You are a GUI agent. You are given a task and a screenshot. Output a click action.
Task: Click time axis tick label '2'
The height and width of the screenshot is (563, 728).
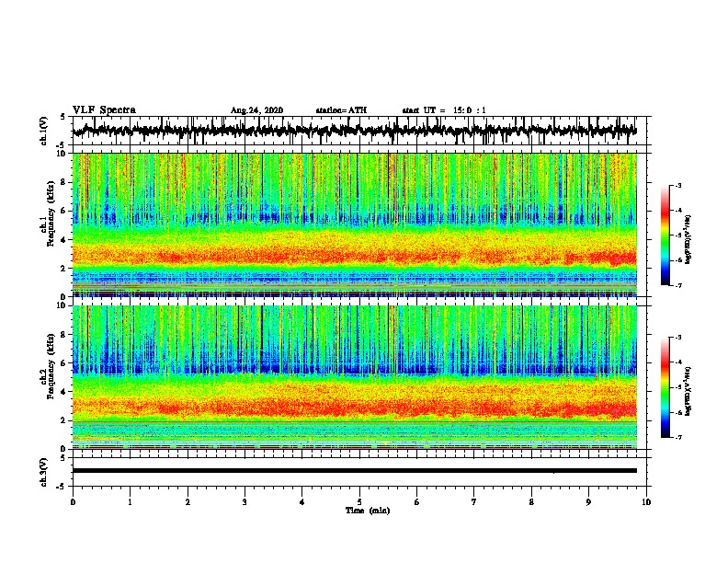[x=188, y=502]
